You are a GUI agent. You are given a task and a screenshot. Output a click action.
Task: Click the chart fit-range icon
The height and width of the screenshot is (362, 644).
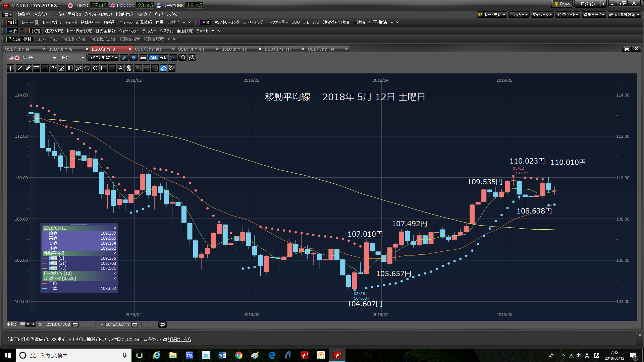point(173,58)
